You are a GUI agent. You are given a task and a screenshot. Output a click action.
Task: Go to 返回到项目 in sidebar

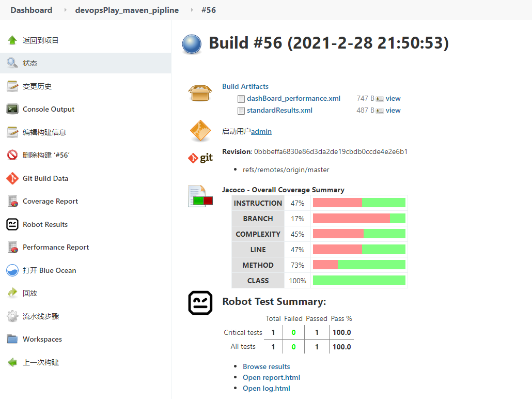tap(40, 40)
